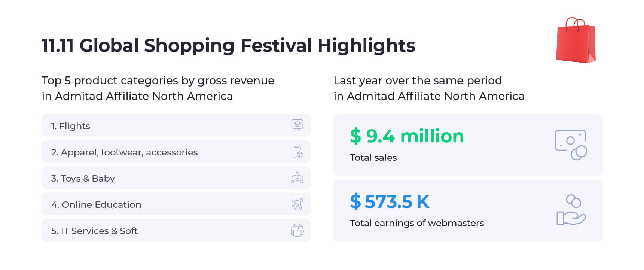Click the 11.11 Global Shopping Festival Highlights heading
Image resolution: width=644 pixels, height=270 pixels.
point(228,46)
